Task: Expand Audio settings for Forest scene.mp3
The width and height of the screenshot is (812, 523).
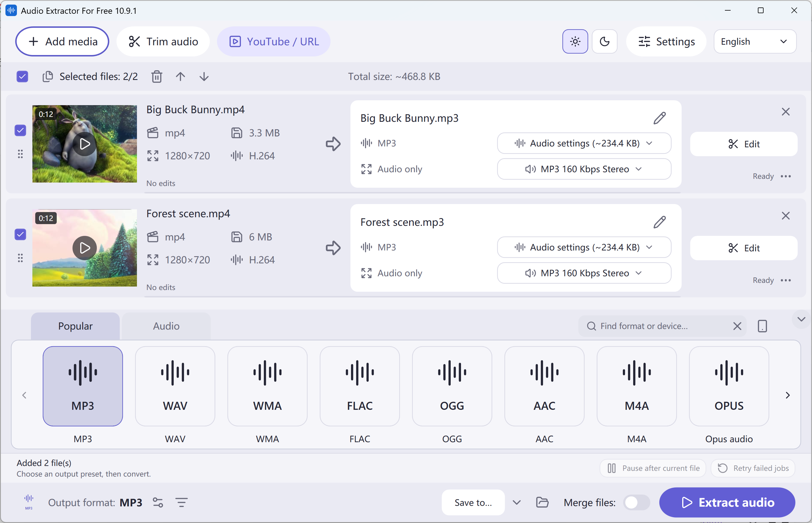Action: pyautogui.click(x=584, y=247)
